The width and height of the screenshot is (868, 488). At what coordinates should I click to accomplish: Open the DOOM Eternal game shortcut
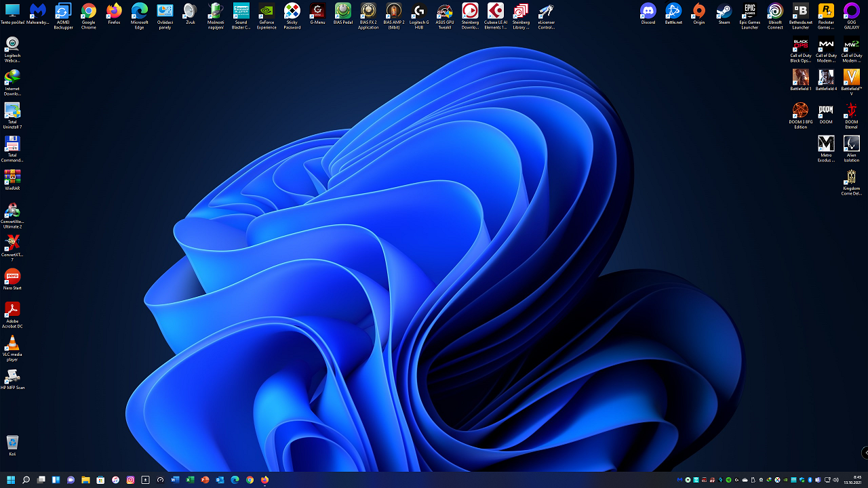point(851,110)
